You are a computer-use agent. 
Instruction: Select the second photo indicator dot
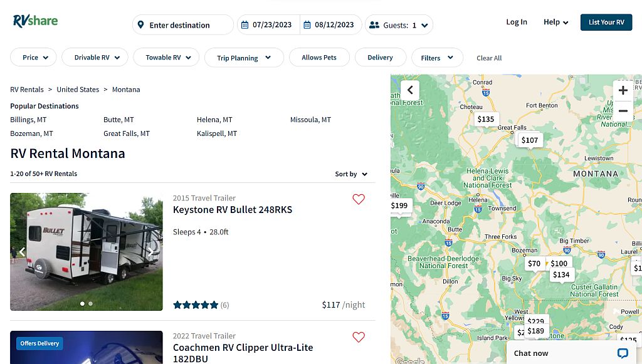tap(90, 303)
